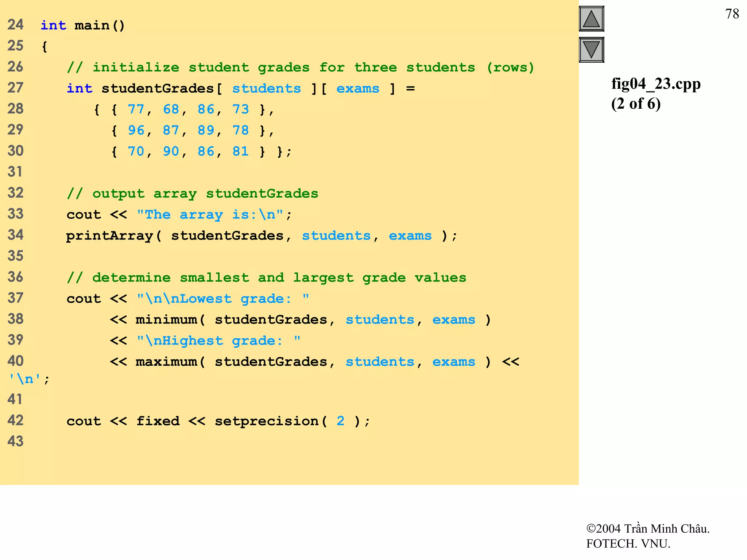Click the FOTECH. VNU. footer text
747x560 pixels.
point(628,544)
